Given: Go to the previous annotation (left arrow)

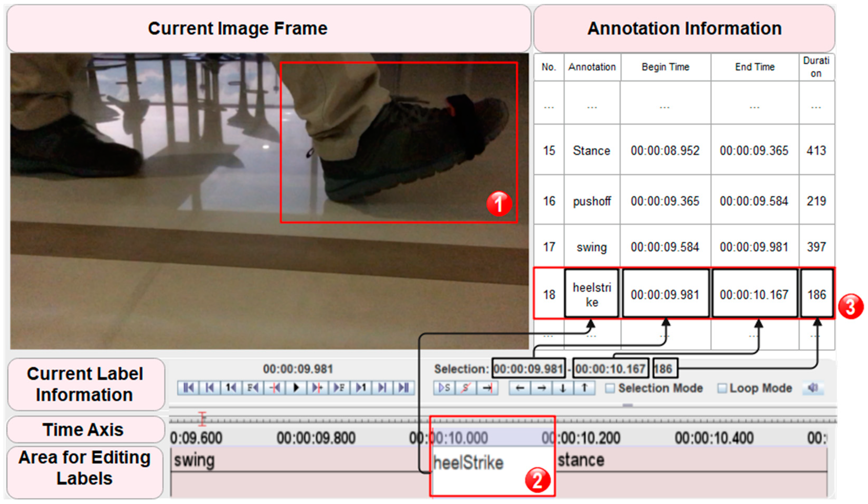Looking at the screenshot, I should tap(520, 388).
